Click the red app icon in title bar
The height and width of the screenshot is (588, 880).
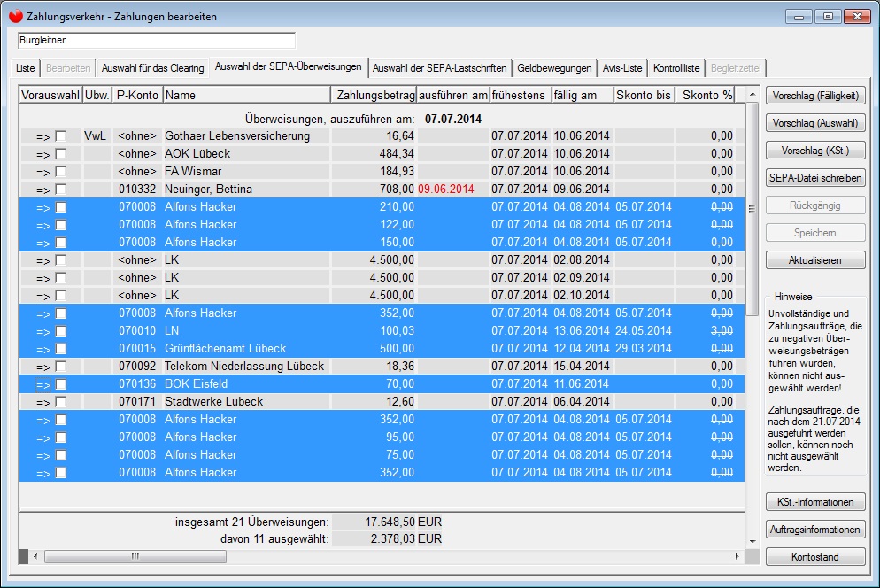coord(16,16)
